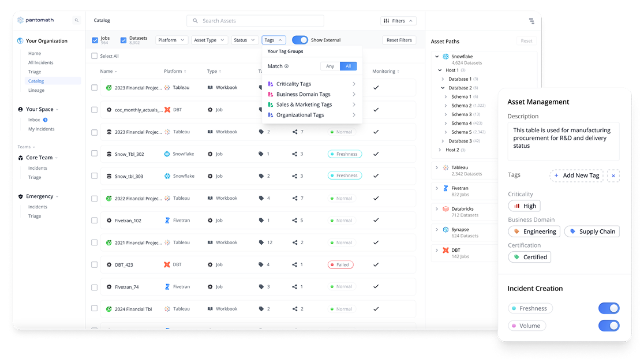Viewport: 644px width, 362px height.
Task: Check the Snow_Tbl_302 row checkbox
Action: [x=95, y=154]
